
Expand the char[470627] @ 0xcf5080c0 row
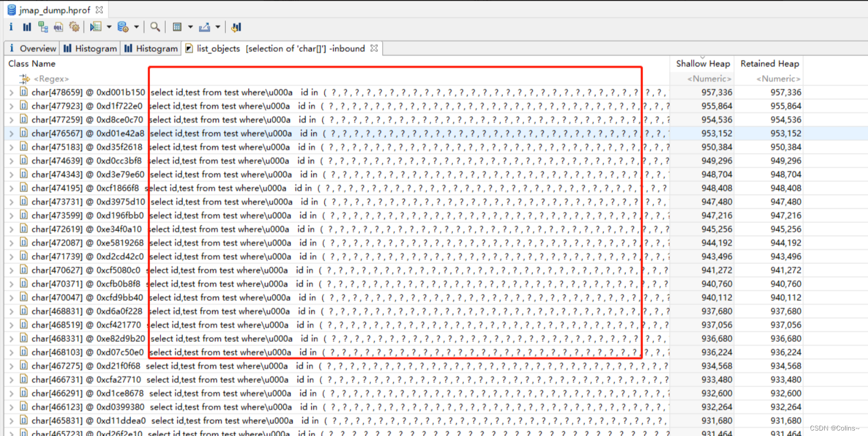(11, 270)
